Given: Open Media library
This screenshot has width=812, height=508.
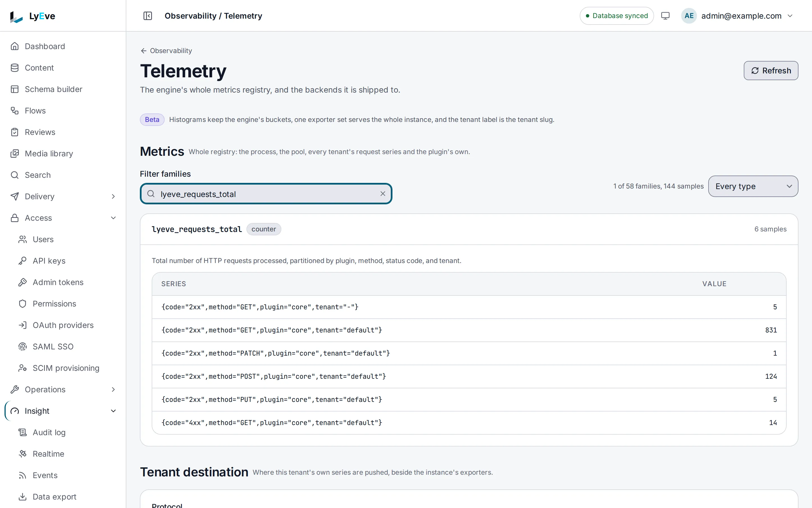Looking at the screenshot, I should 63,154.
